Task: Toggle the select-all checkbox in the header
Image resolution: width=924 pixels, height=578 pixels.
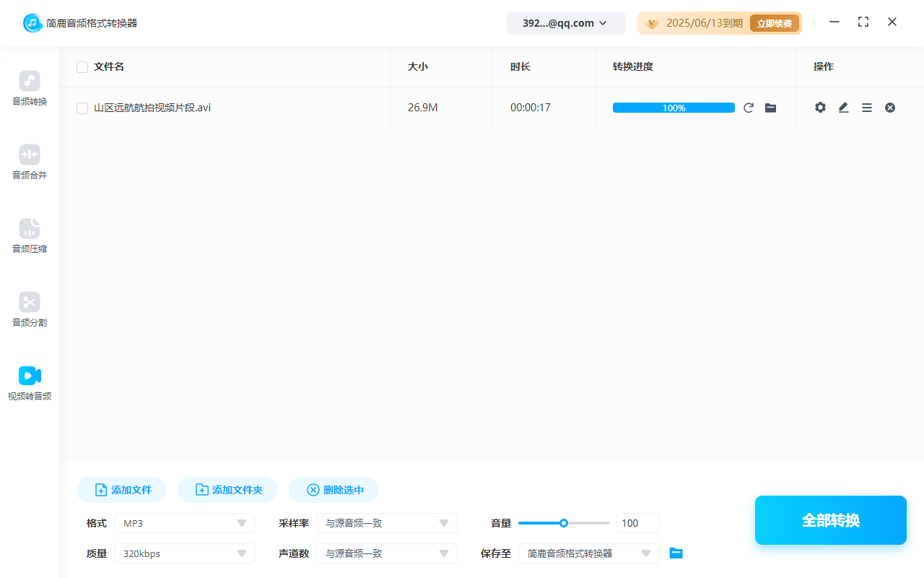Action: click(82, 66)
